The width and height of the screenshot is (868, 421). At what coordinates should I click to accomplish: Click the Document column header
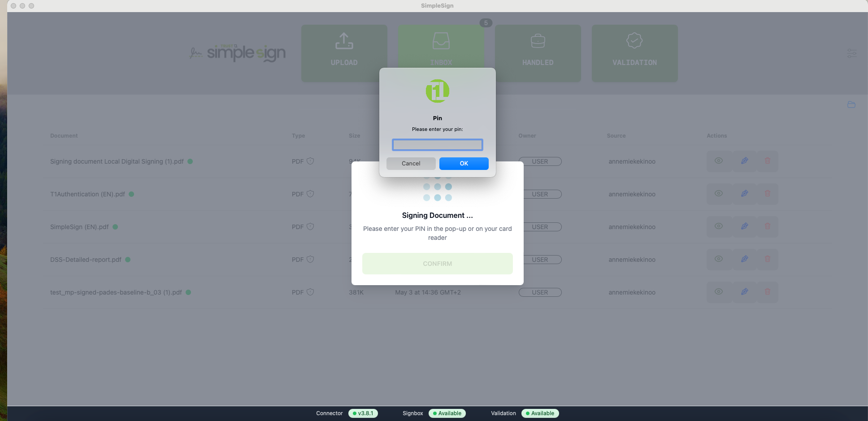point(64,136)
